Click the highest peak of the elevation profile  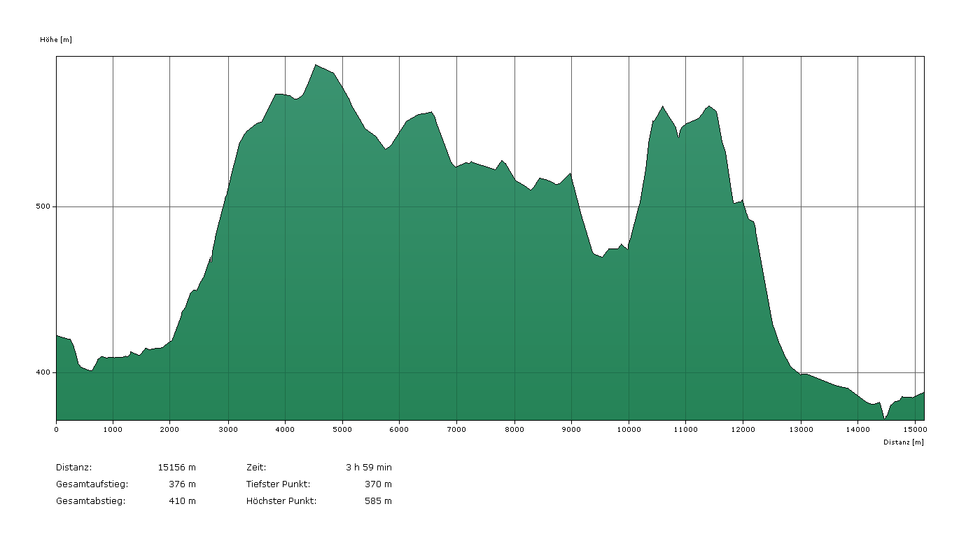316,65
